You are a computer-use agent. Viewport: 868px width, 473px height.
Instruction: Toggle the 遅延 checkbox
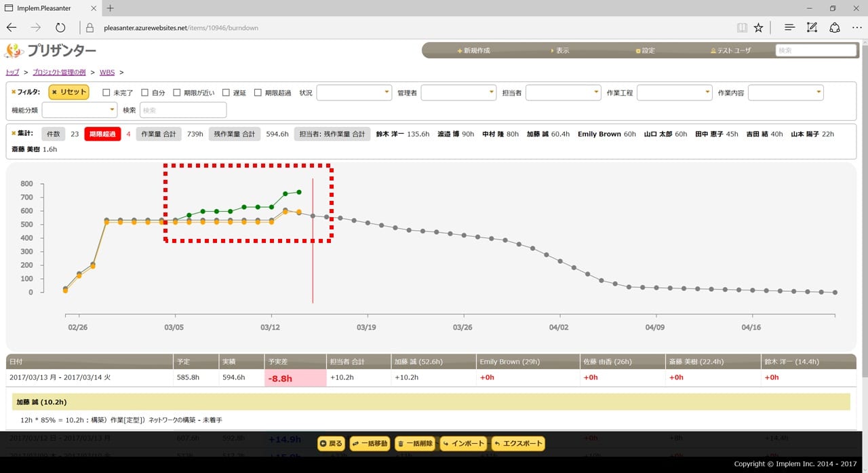226,93
